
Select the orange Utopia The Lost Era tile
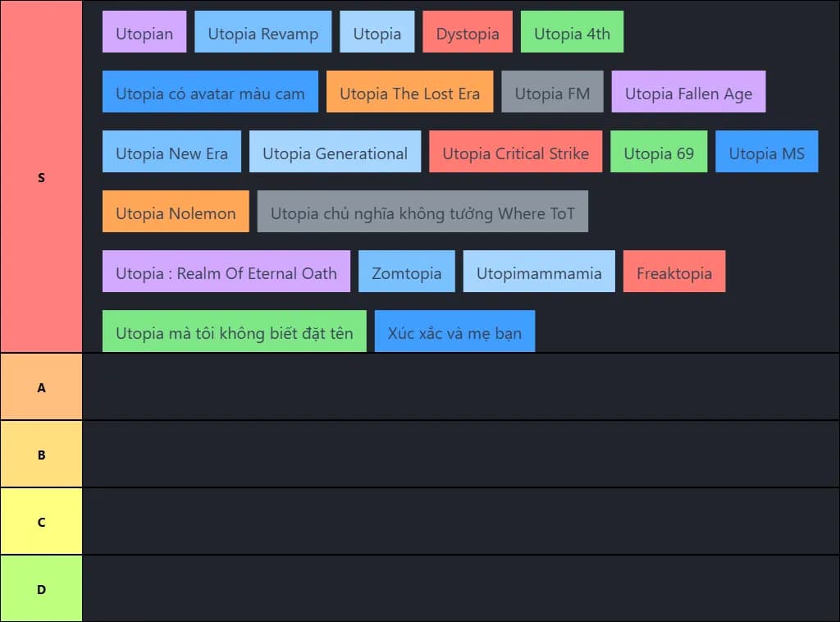point(409,92)
